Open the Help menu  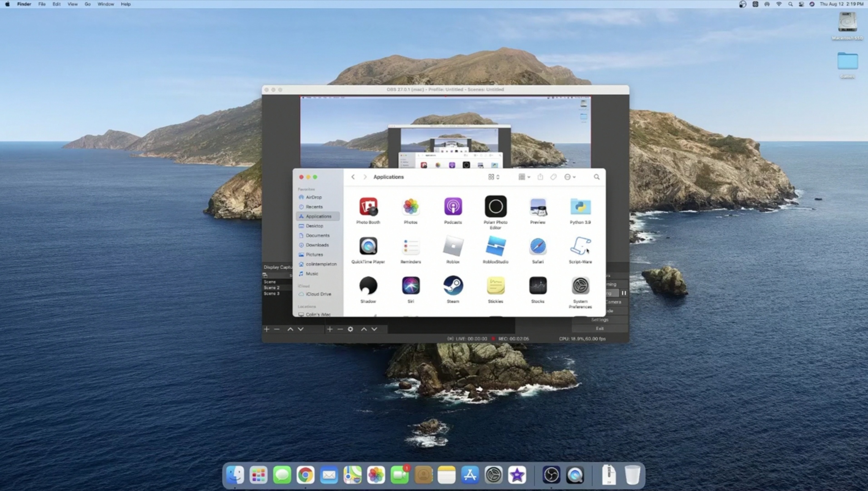click(126, 4)
